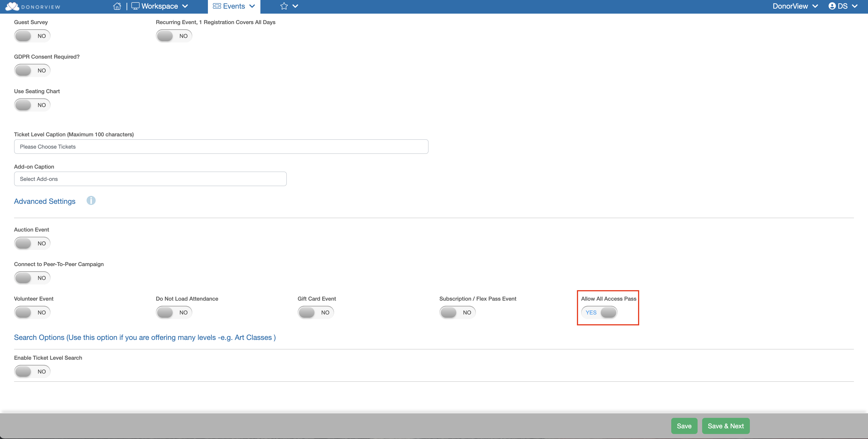The height and width of the screenshot is (439, 868).
Task: Turn on Use Seating Chart switch
Action: pyautogui.click(x=32, y=105)
